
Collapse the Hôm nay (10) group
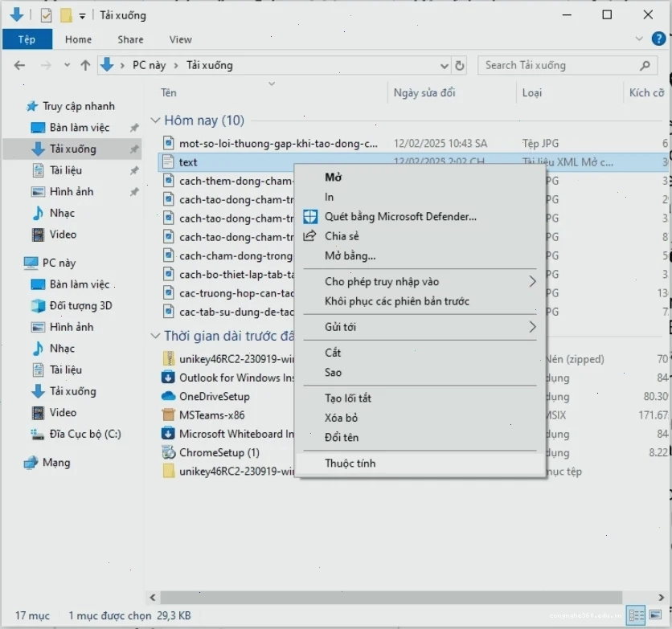coord(155,120)
